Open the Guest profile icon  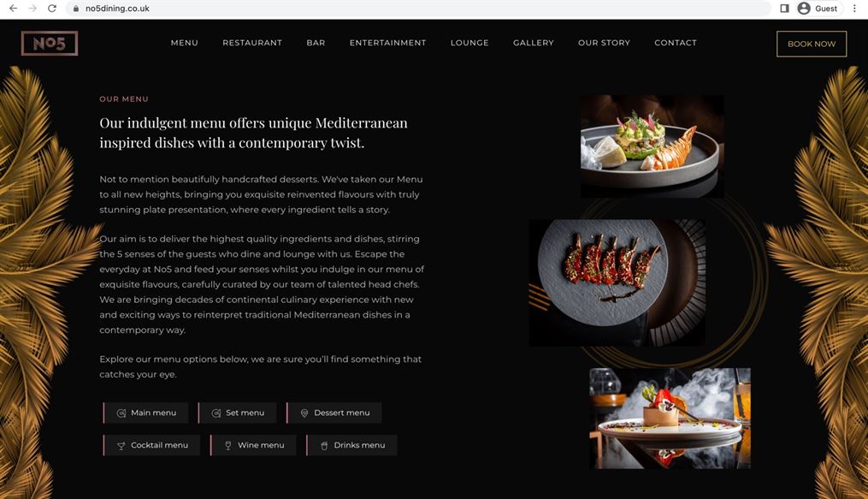coord(804,9)
